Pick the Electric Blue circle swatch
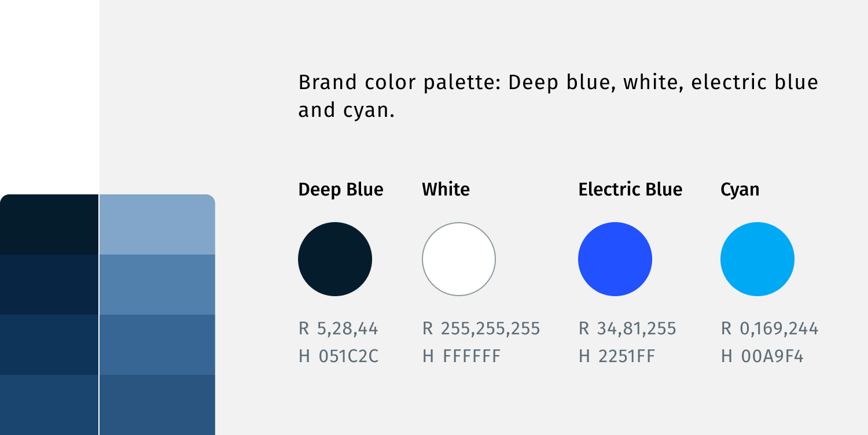Image resolution: width=868 pixels, height=435 pixels. click(615, 259)
